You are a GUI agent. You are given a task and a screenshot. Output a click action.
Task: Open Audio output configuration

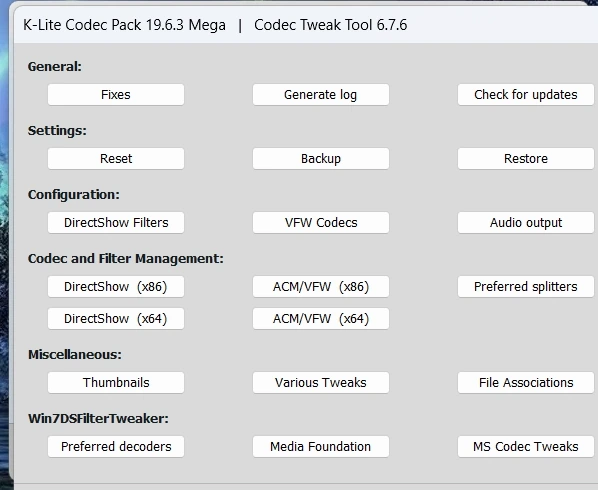coord(526,223)
